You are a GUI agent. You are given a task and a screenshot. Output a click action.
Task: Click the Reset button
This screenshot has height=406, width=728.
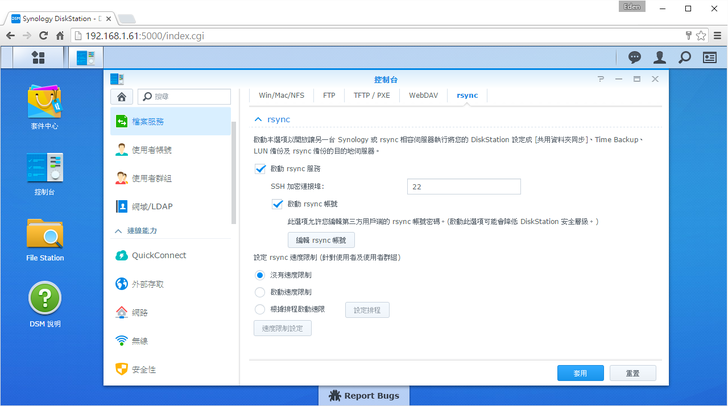point(633,373)
